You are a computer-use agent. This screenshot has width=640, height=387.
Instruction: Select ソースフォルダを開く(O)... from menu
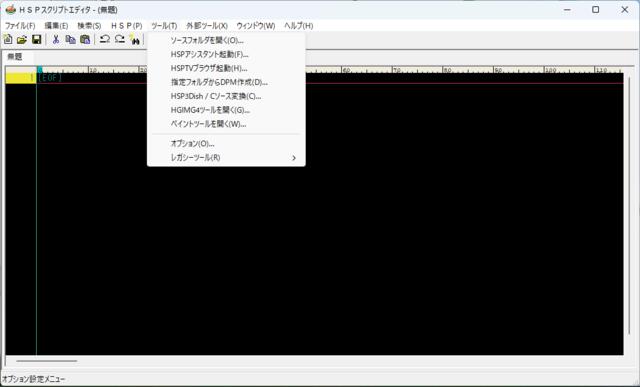[x=226, y=40]
